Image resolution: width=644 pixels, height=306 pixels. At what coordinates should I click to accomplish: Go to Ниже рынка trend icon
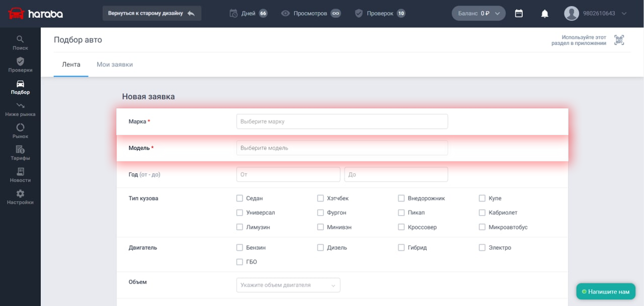(20, 105)
